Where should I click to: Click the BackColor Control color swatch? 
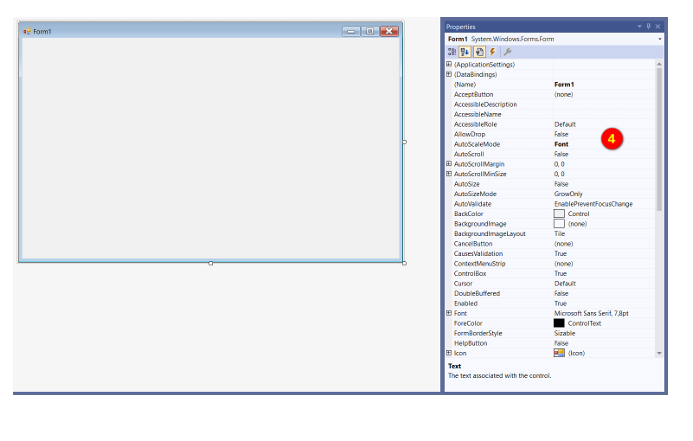click(559, 214)
